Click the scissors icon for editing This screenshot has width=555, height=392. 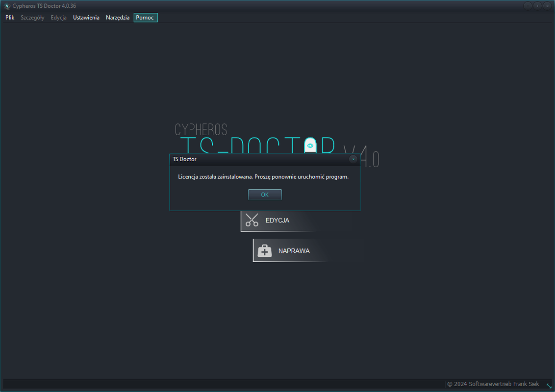(x=252, y=220)
